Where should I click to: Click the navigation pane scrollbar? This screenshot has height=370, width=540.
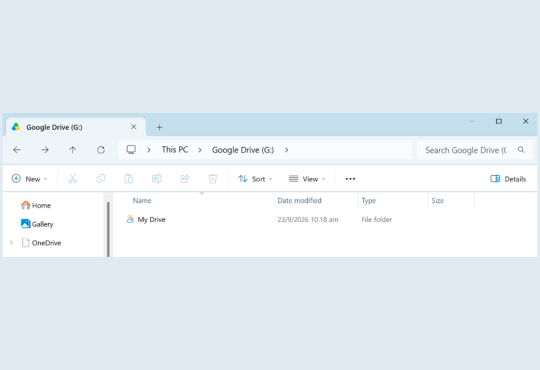coord(108,229)
